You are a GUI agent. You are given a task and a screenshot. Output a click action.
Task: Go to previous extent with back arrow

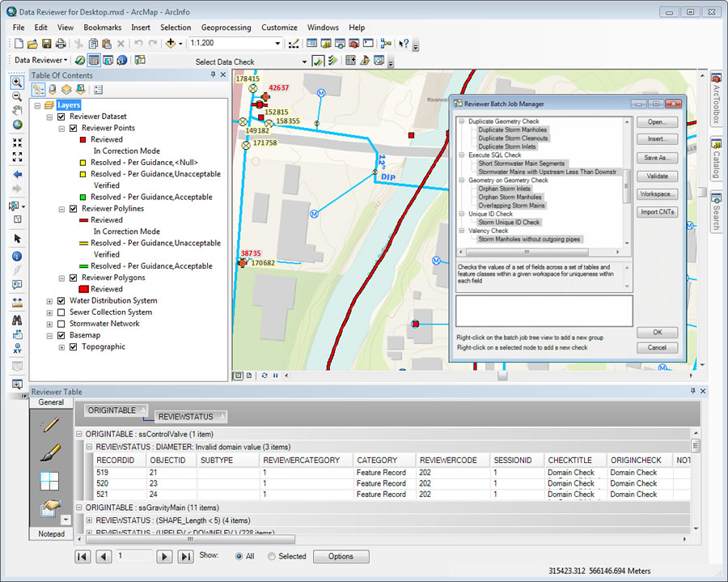[x=17, y=174]
